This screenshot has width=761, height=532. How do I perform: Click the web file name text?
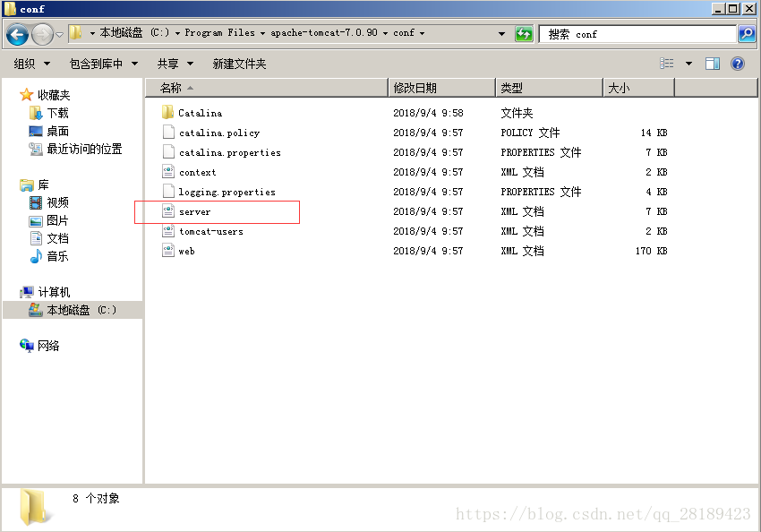pyautogui.click(x=186, y=251)
